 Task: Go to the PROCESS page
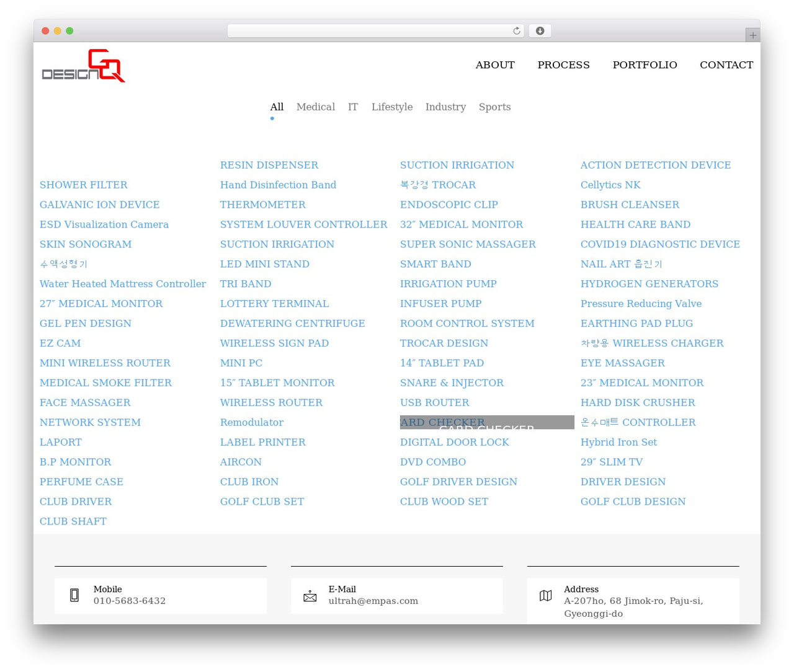coord(563,65)
